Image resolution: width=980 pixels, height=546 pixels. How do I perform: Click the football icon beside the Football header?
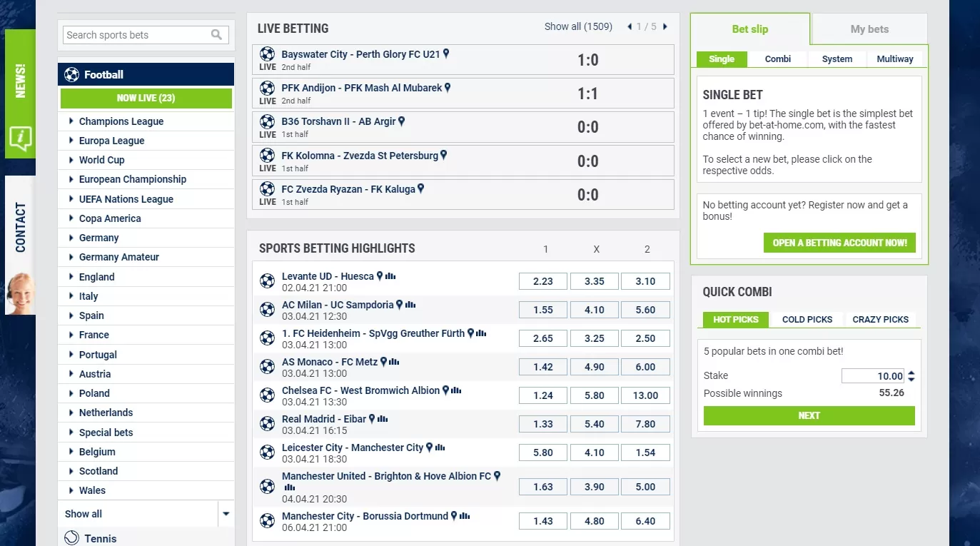click(x=70, y=74)
